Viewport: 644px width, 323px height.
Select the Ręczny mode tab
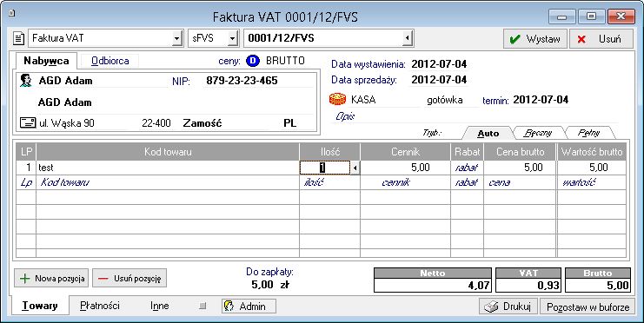pyautogui.click(x=538, y=133)
